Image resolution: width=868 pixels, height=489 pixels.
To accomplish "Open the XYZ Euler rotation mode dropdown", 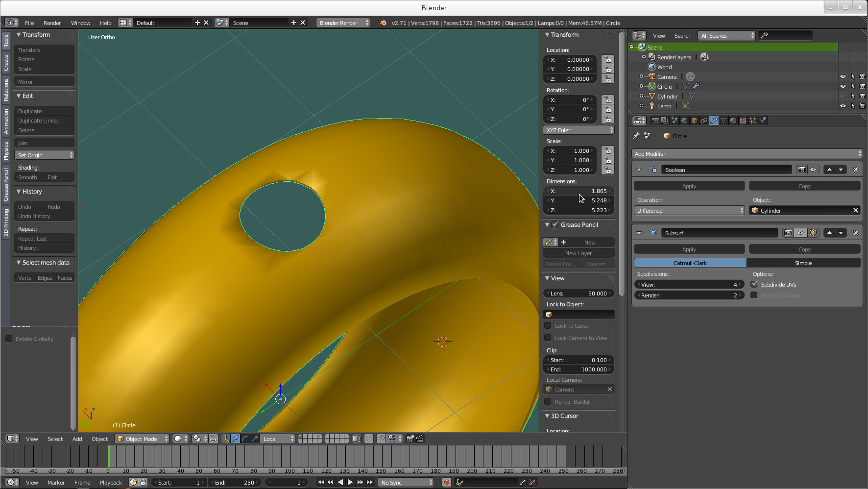I will [x=579, y=130].
